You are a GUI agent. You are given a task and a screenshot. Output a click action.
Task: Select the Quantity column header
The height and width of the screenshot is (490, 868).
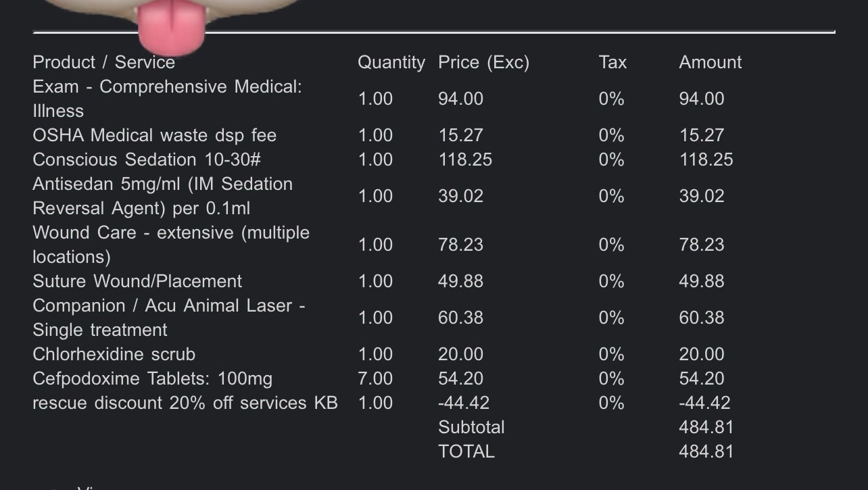[x=391, y=62]
